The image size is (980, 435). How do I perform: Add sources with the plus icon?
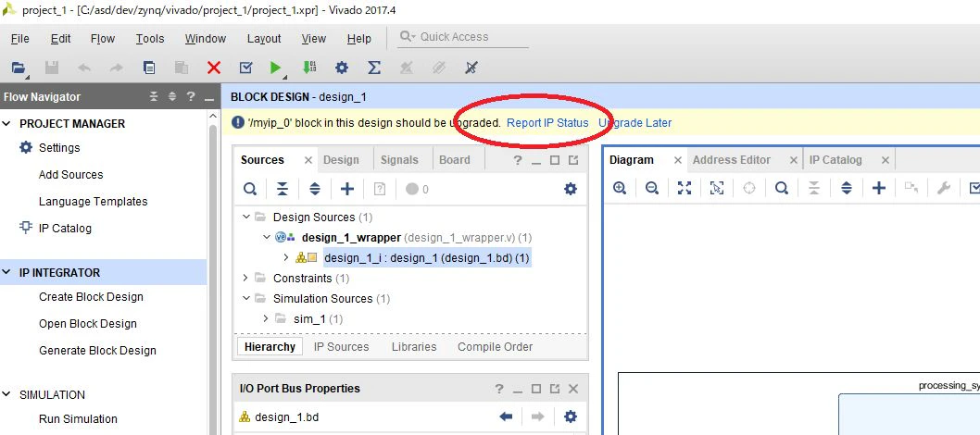tap(346, 189)
